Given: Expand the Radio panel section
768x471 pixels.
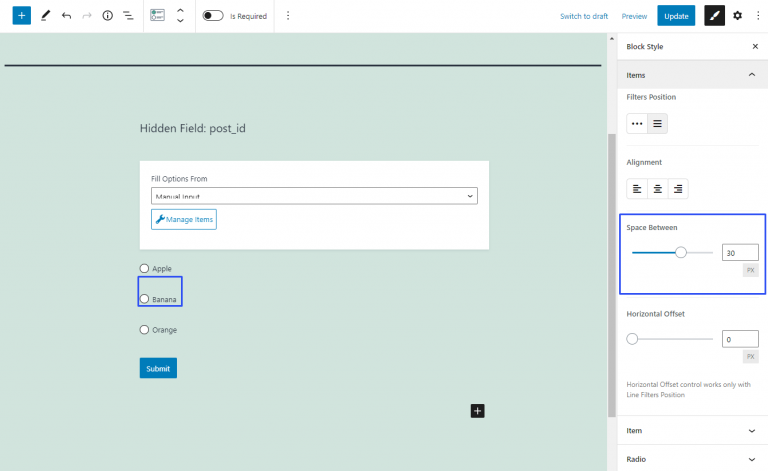Looking at the screenshot, I should point(690,460).
